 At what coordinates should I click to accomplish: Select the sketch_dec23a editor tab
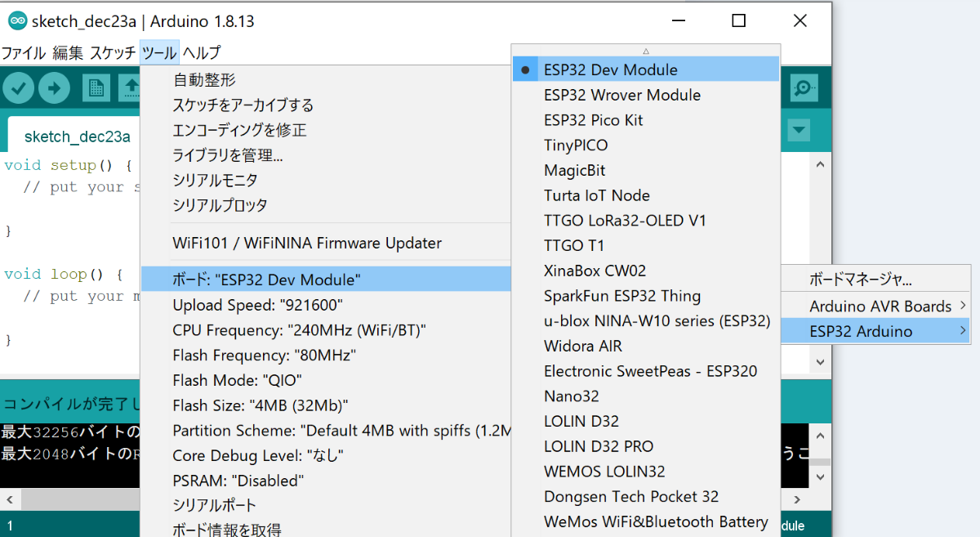point(77,136)
